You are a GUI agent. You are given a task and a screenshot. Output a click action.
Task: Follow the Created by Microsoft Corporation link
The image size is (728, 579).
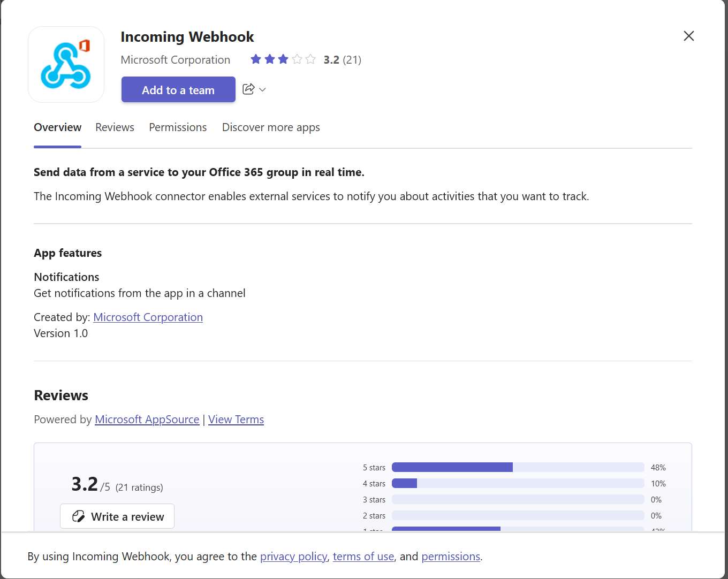pos(148,317)
